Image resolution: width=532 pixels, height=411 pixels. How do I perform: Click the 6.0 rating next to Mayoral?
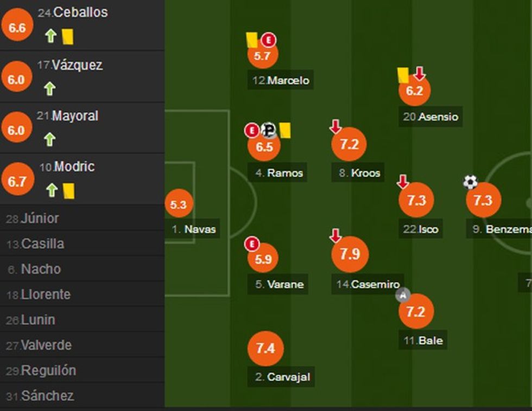tap(16, 130)
